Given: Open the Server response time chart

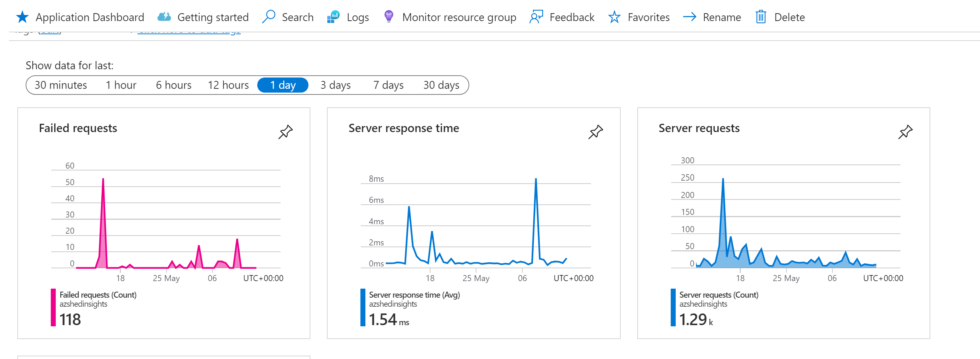Looking at the screenshot, I should pos(403,128).
